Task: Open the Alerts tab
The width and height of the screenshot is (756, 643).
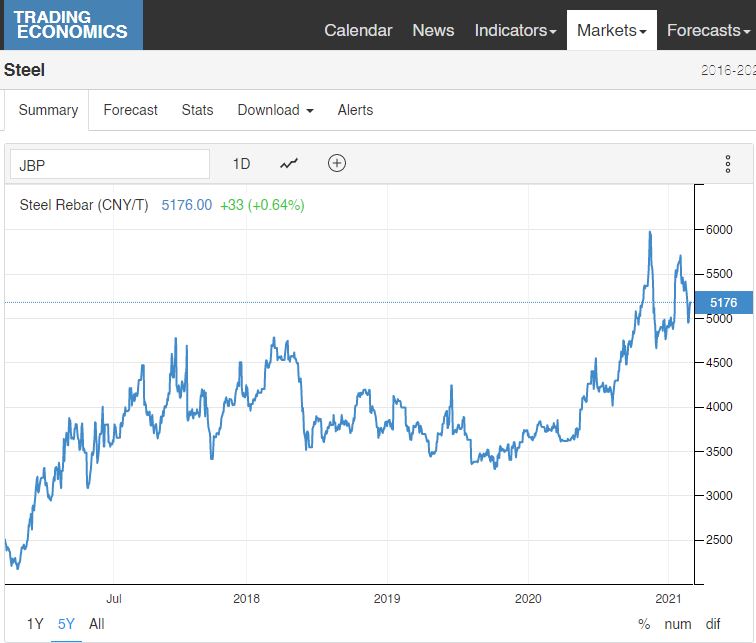Action: (x=355, y=110)
